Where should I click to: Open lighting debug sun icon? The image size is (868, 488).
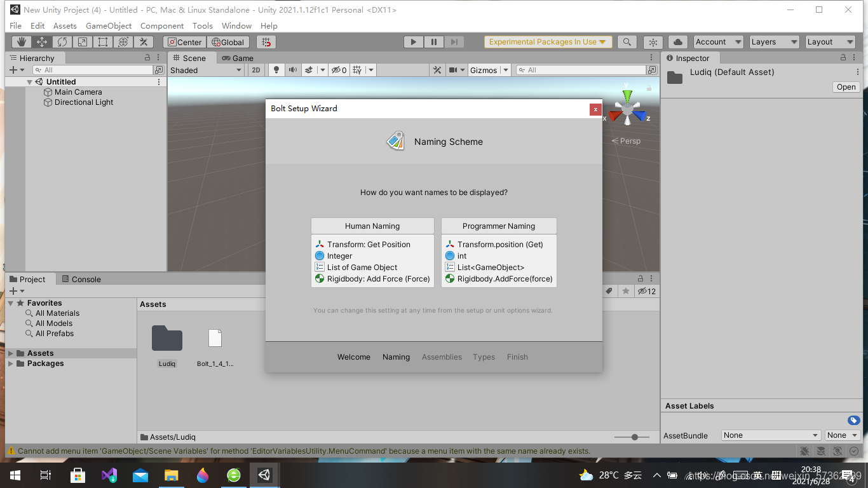click(x=653, y=42)
